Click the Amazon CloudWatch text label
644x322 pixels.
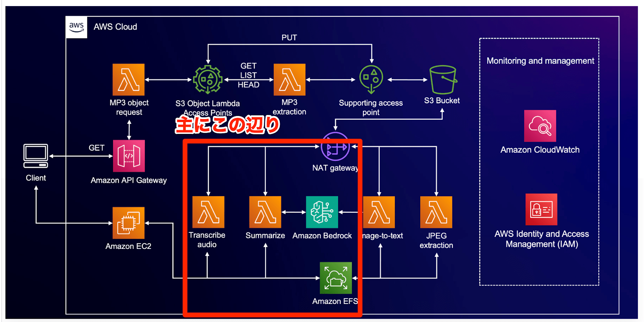(x=540, y=150)
